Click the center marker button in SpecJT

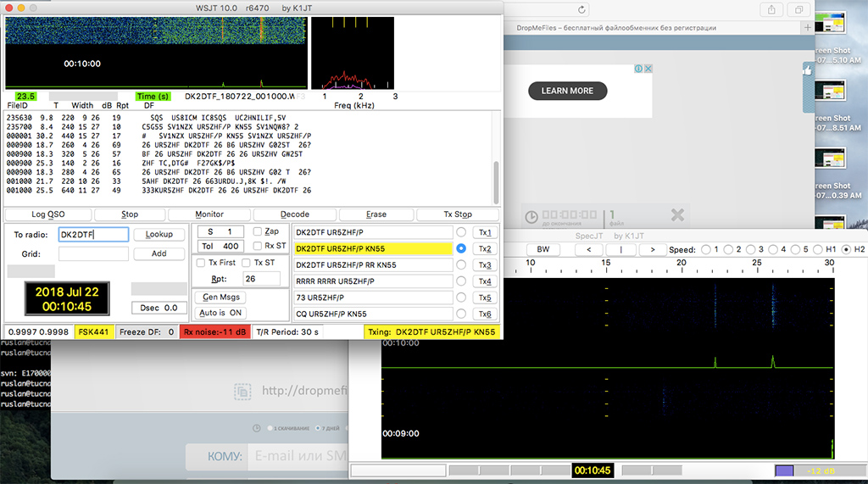(x=620, y=249)
